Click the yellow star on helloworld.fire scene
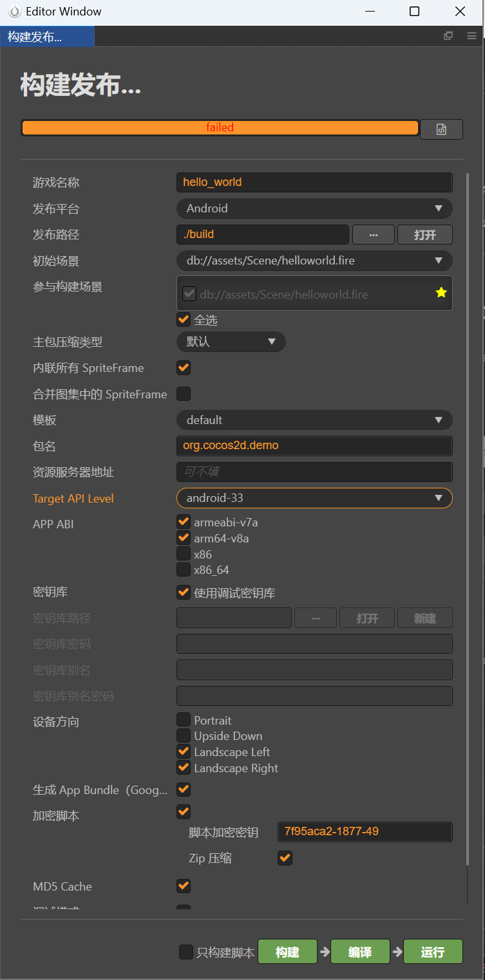 (x=441, y=293)
